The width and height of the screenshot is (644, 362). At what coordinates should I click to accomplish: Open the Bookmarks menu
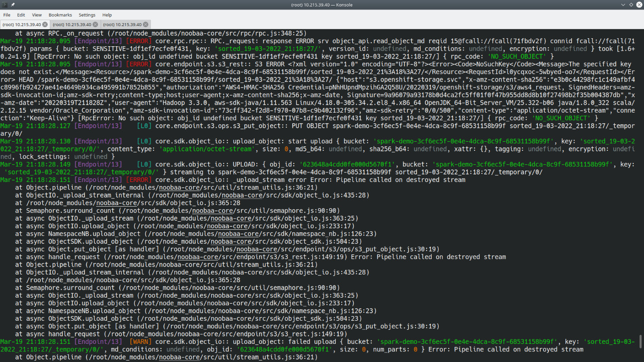(x=60, y=15)
